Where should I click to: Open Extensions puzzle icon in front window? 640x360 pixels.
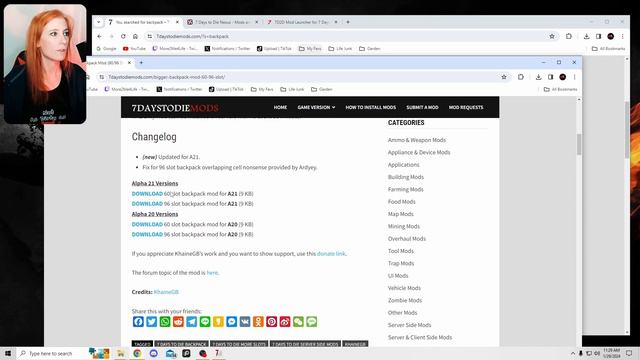(x=521, y=77)
